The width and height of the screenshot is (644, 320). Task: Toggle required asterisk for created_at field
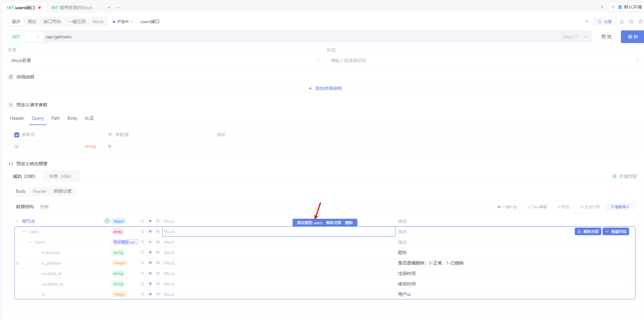point(150,273)
